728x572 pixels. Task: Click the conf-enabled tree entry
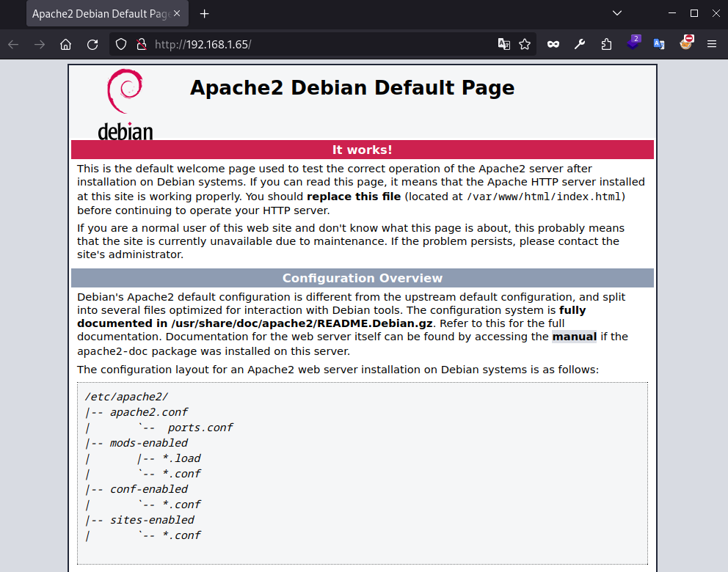148,489
